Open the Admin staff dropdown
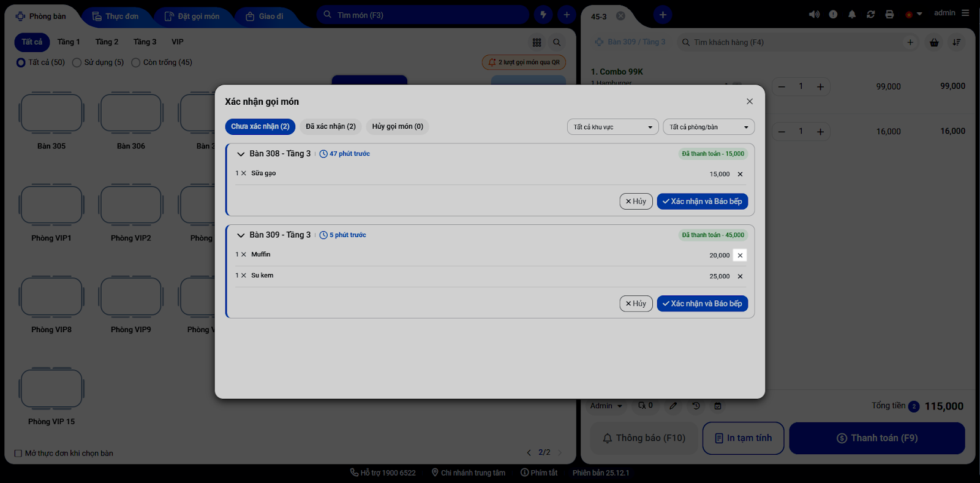Viewport: 980px width, 483px height. click(x=606, y=406)
